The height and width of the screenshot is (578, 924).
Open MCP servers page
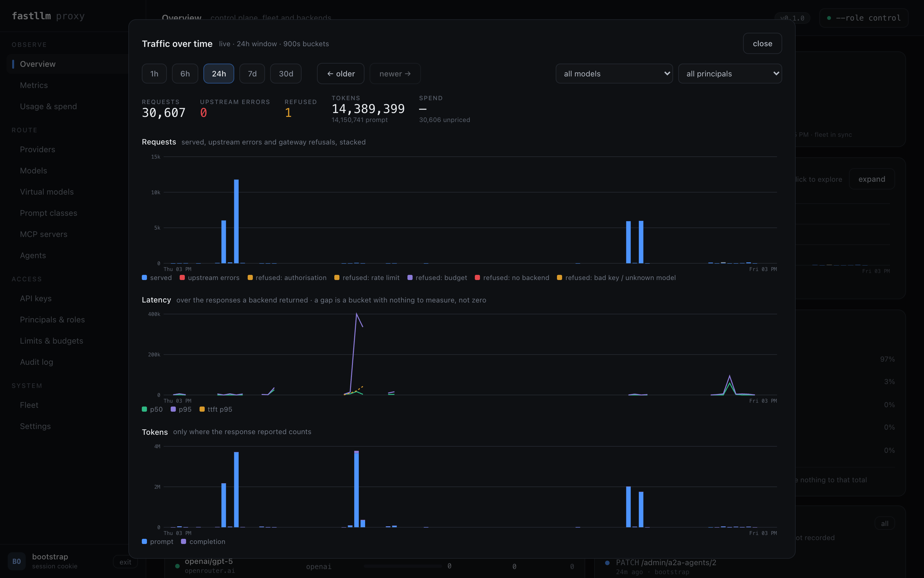pyautogui.click(x=44, y=234)
